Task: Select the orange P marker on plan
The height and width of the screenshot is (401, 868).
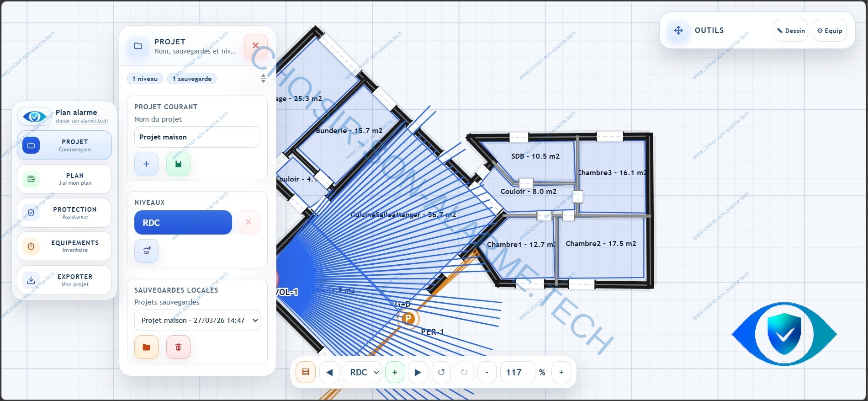Action: click(408, 318)
